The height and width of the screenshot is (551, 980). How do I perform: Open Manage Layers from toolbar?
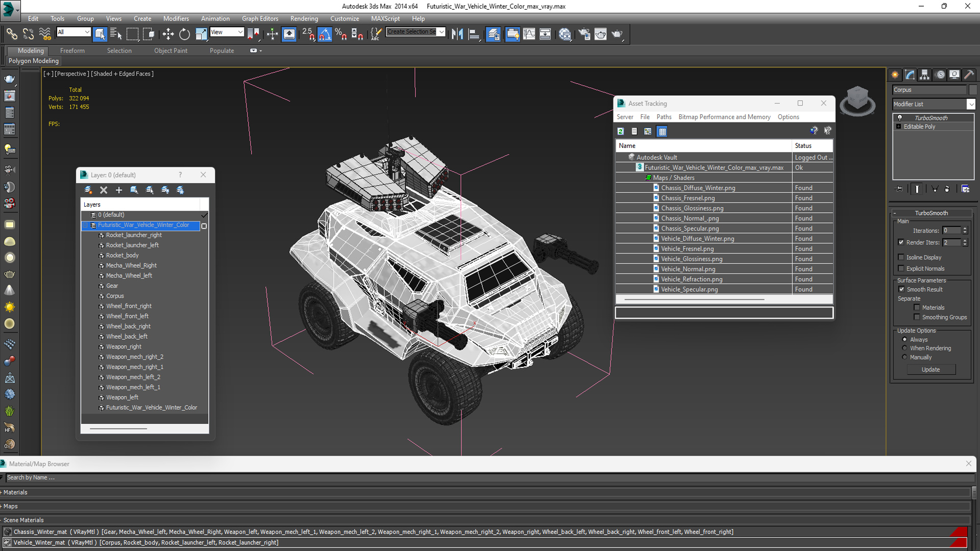(x=494, y=34)
